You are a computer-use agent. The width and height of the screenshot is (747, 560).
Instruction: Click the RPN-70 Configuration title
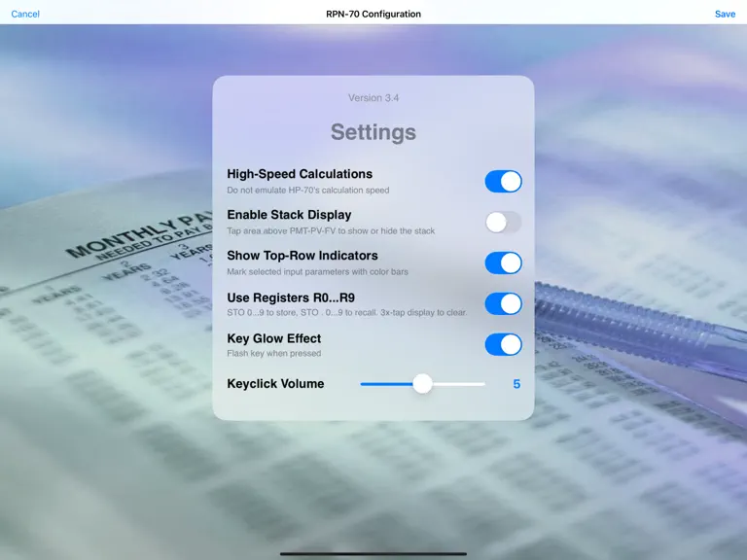(373, 14)
